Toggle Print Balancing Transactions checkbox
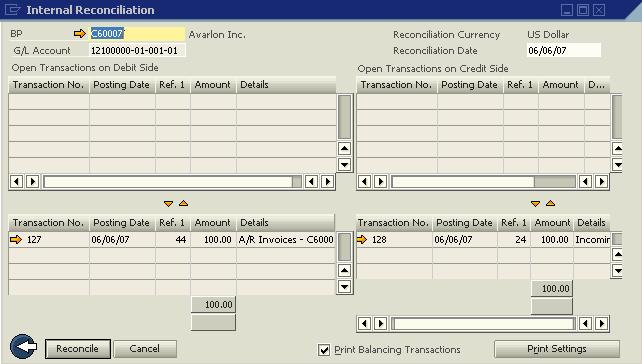The width and height of the screenshot is (642, 364). point(324,350)
